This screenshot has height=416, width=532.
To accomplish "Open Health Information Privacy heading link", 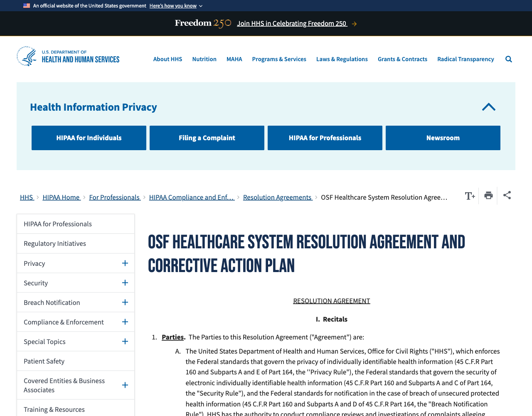I will pos(94,107).
